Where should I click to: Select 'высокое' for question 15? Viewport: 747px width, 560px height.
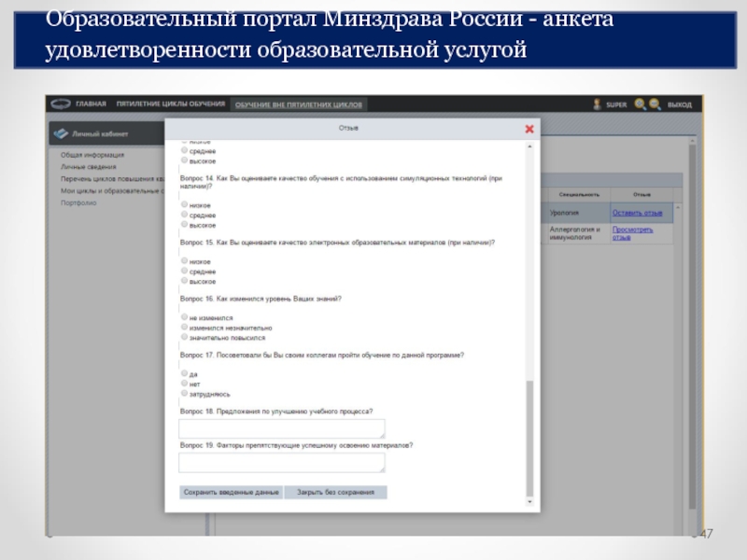click(x=184, y=281)
